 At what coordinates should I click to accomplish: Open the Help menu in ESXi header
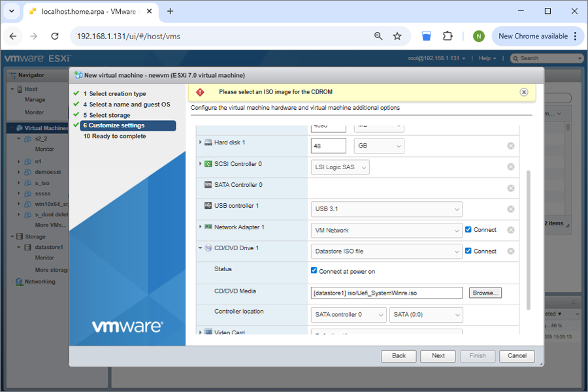[x=487, y=59]
